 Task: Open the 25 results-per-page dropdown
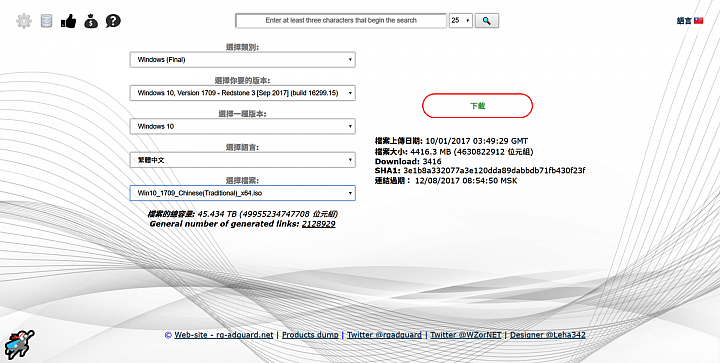(x=461, y=21)
